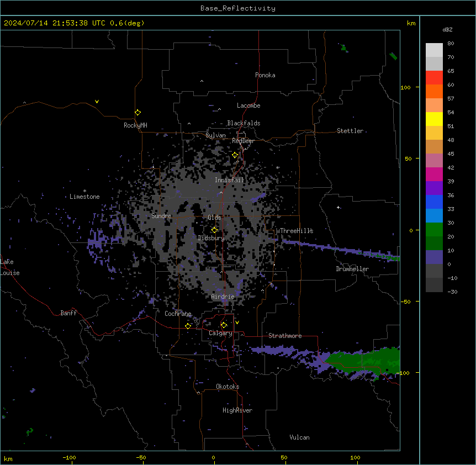
Task: Click the Lacombe city label
Action: (248, 105)
